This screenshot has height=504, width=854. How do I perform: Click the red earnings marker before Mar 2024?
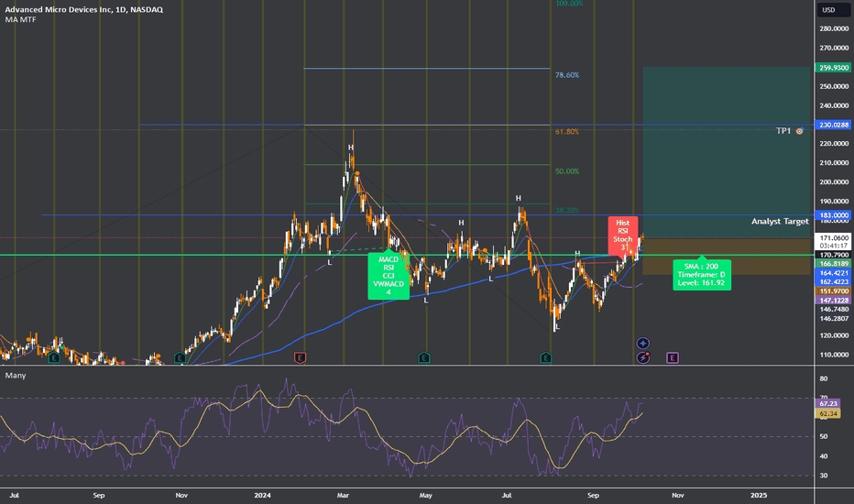tap(300, 358)
